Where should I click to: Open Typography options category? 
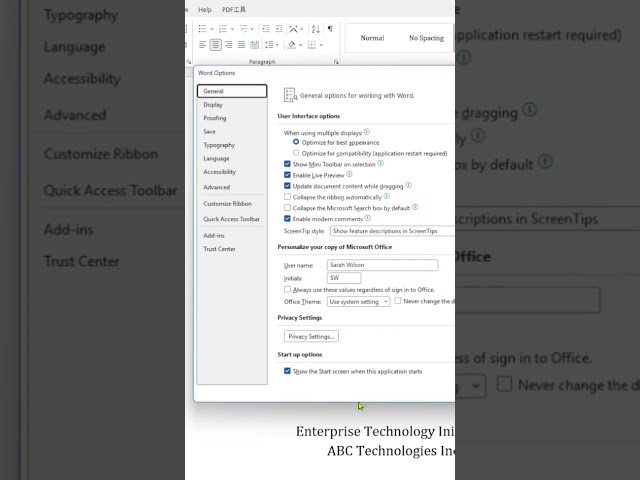[x=232, y=145]
